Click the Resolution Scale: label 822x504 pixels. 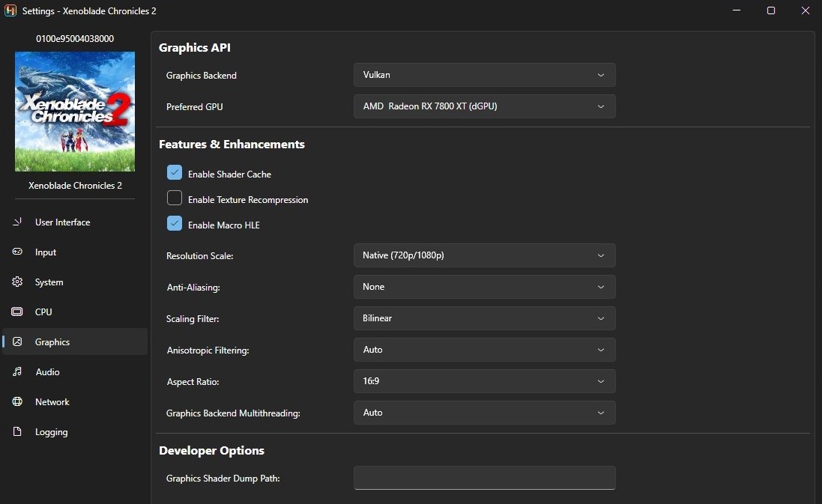pos(200,255)
